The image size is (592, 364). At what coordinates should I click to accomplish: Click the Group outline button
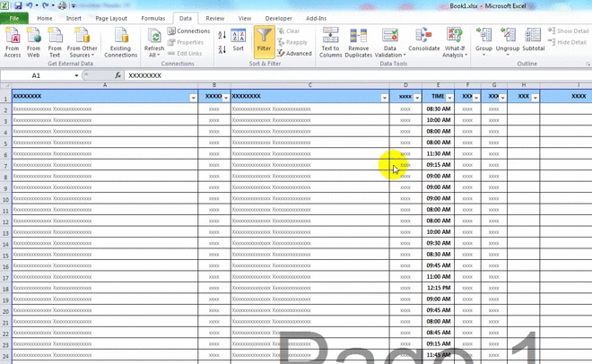point(483,41)
